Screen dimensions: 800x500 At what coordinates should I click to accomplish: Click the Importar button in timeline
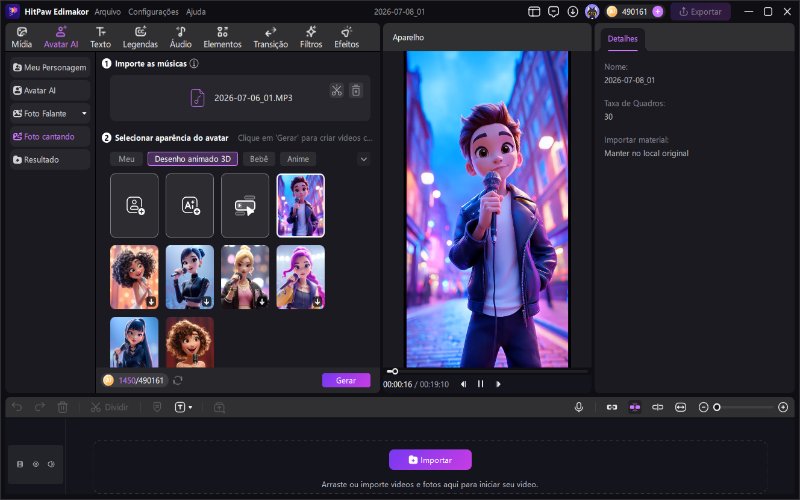[x=430, y=460]
